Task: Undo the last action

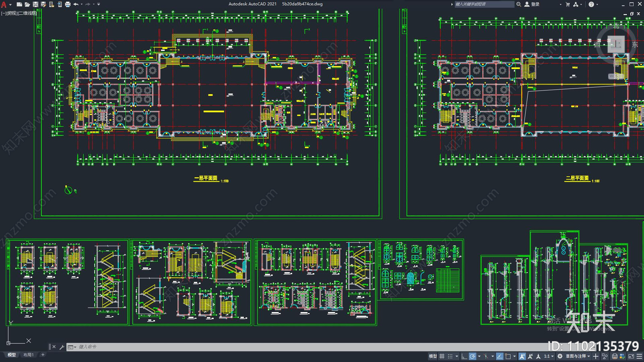Action: pos(76,4)
